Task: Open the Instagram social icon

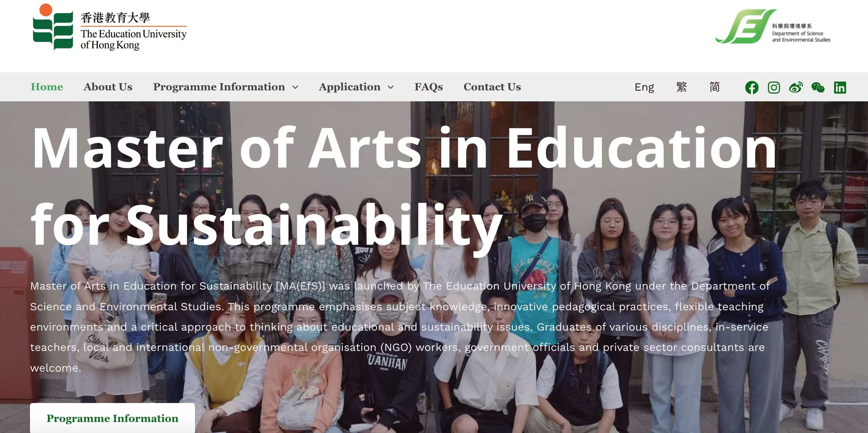Action: 774,87
